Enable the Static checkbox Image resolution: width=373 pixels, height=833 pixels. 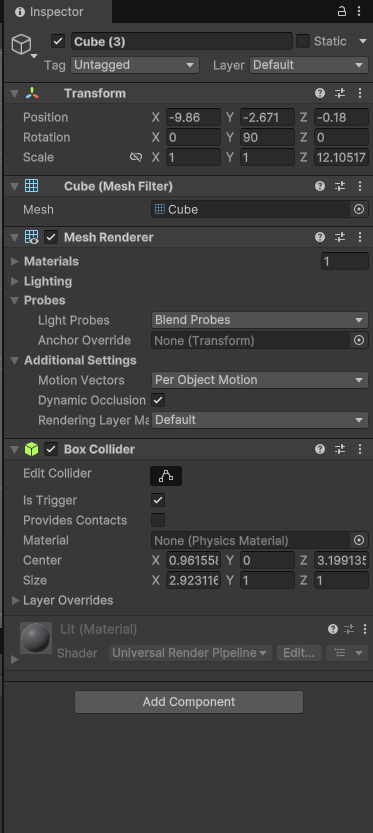click(x=303, y=41)
